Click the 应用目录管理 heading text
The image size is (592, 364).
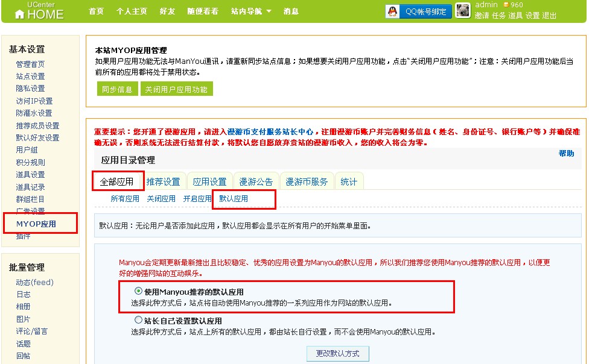(x=128, y=160)
